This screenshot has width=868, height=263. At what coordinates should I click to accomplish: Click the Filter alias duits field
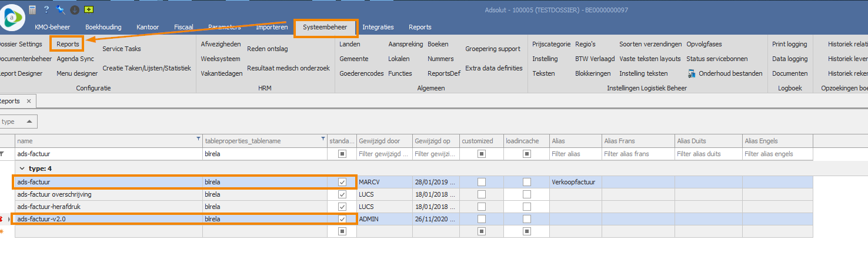pyautogui.click(x=709, y=154)
